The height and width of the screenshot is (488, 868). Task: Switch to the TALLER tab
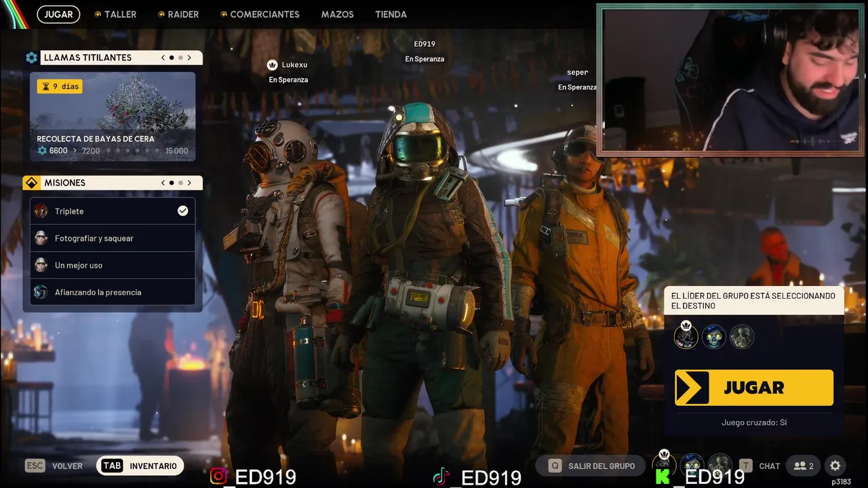point(115,14)
